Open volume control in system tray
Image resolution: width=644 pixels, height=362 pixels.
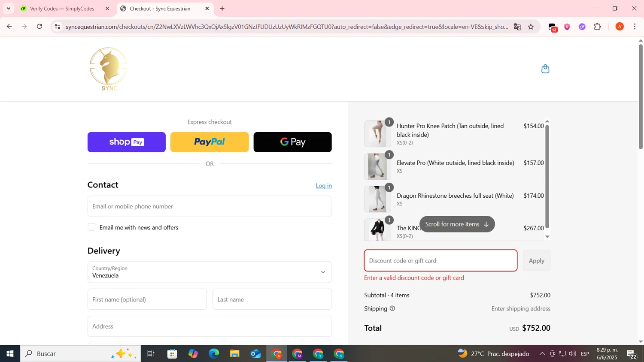click(x=573, y=354)
